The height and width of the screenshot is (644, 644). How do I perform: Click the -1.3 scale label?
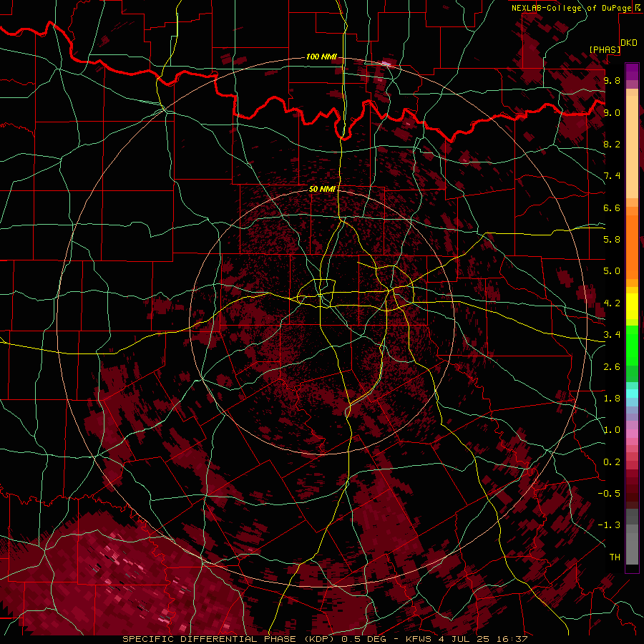[x=609, y=525]
